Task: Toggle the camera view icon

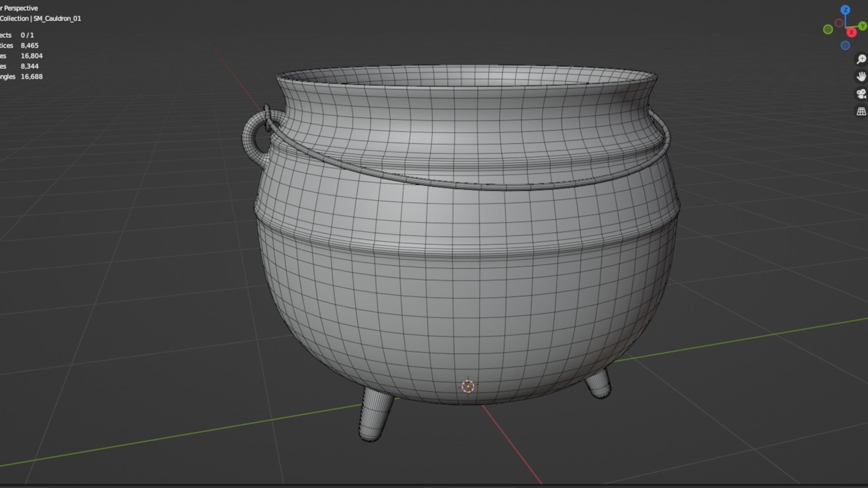Action: [x=861, y=94]
